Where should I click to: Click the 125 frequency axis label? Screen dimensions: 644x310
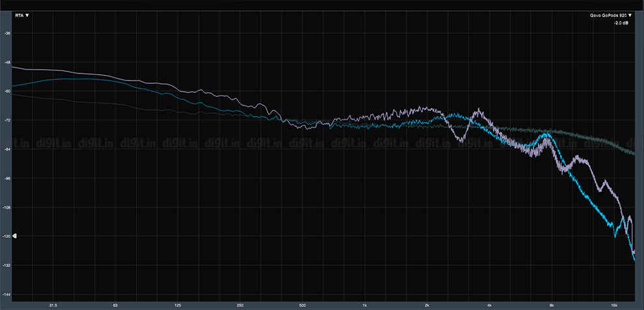coord(178,305)
